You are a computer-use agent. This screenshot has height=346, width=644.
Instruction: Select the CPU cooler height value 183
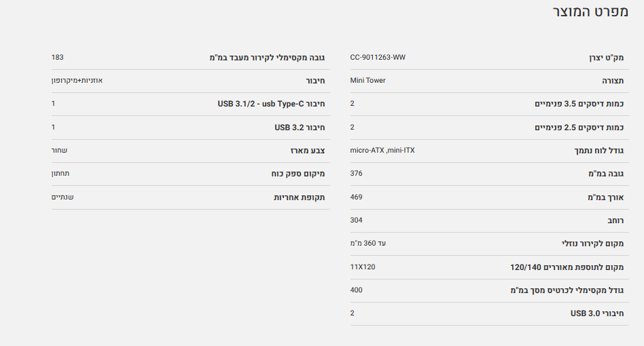tap(57, 57)
